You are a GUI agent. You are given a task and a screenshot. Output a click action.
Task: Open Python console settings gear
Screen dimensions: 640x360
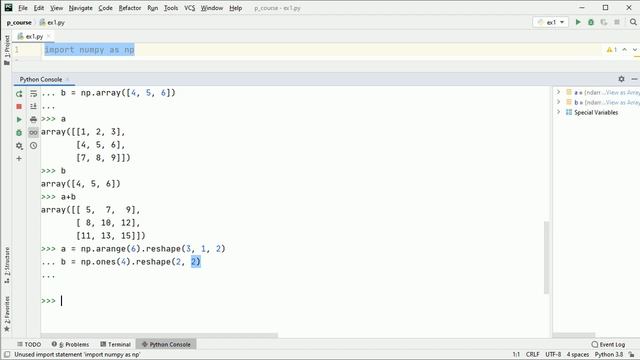click(x=19, y=146)
